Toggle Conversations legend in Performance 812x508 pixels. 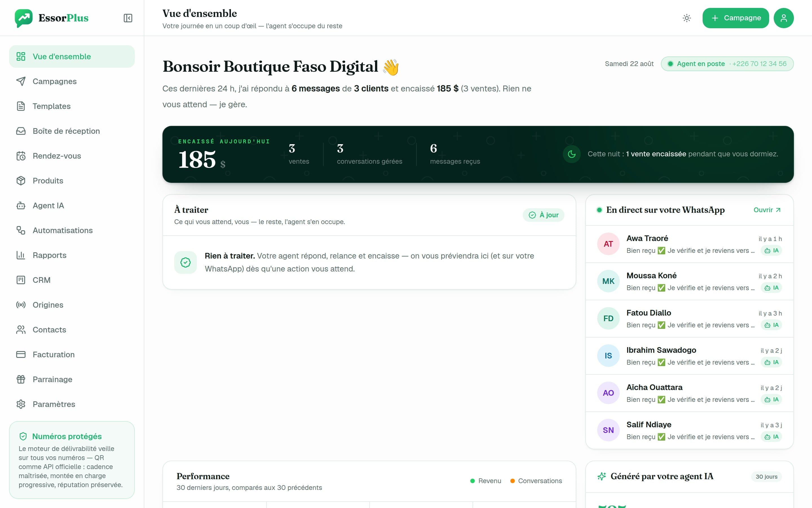coord(536,481)
